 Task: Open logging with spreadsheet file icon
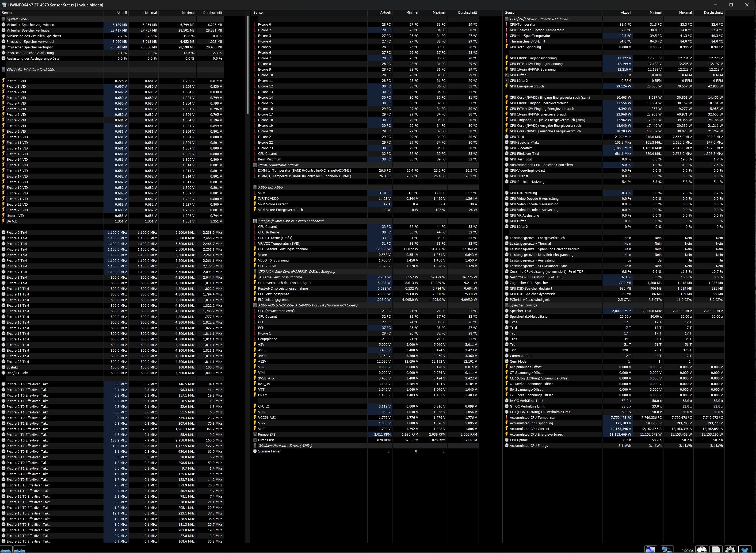716,550
